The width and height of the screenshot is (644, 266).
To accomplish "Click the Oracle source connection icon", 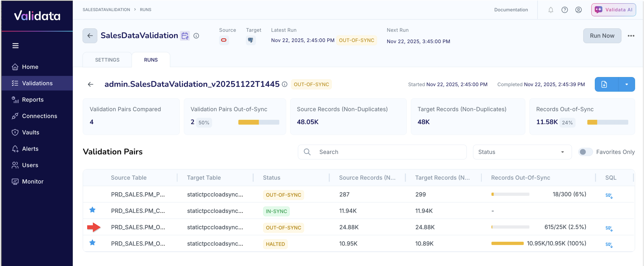I will coord(224,40).
